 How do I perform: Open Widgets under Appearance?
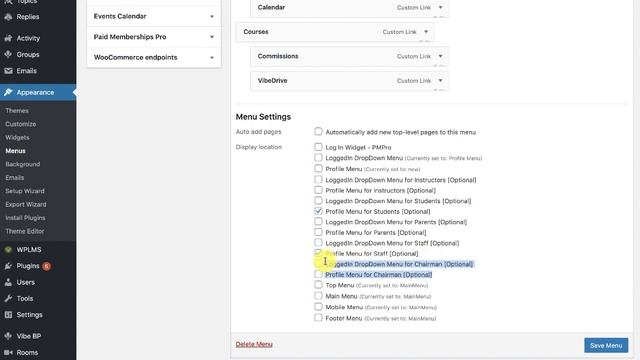click(17, 138)
